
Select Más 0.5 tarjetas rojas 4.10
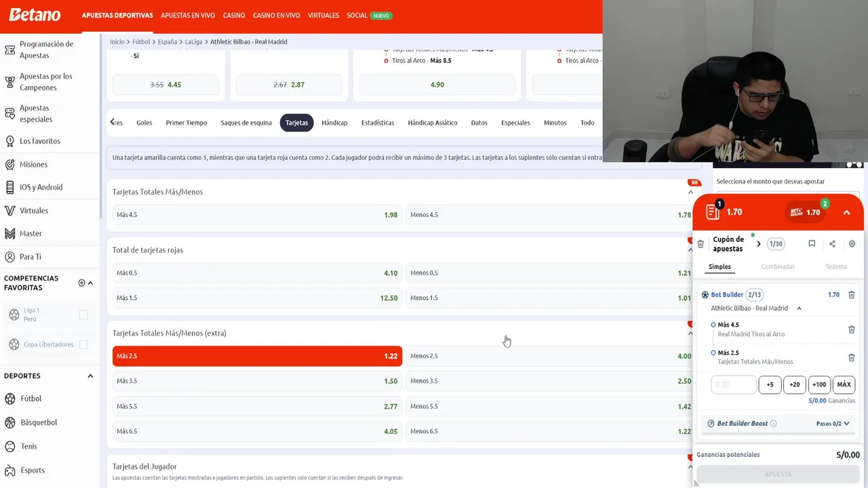[257, 272]
